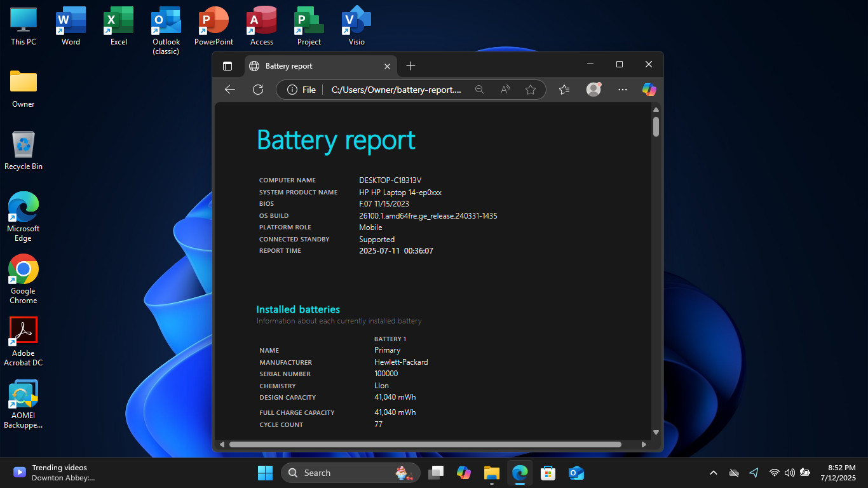Select the Owner folder icon
This screenshot has height=488, width=868.
coord(24,88)
